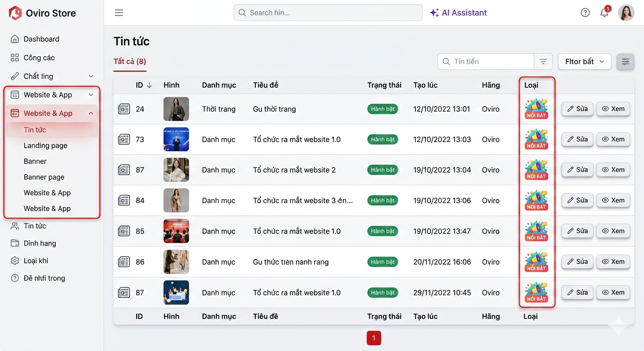Toggle Hành bật status for Gu thời trang
This screenshot has height=351, width=644.
coord(382,109)
